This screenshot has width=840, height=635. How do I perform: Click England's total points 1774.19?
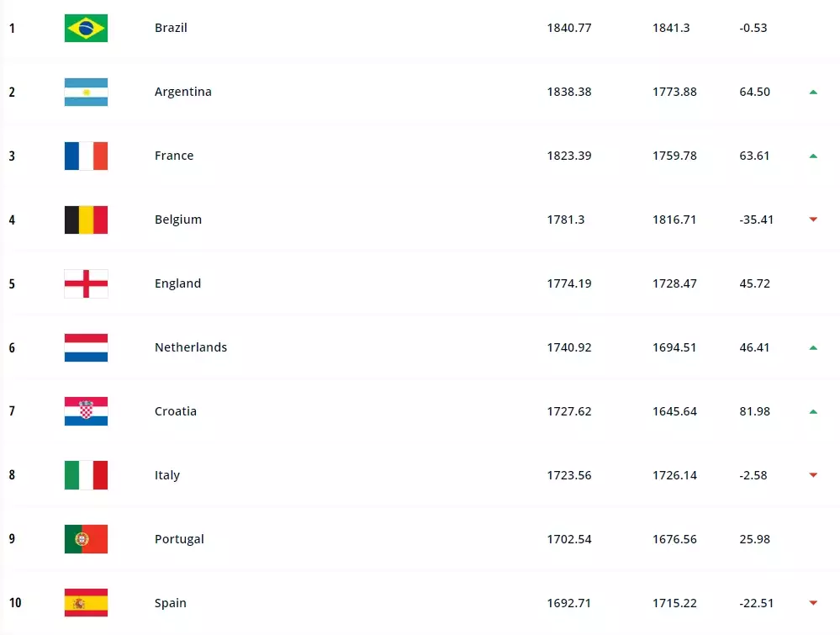[569, 283]
